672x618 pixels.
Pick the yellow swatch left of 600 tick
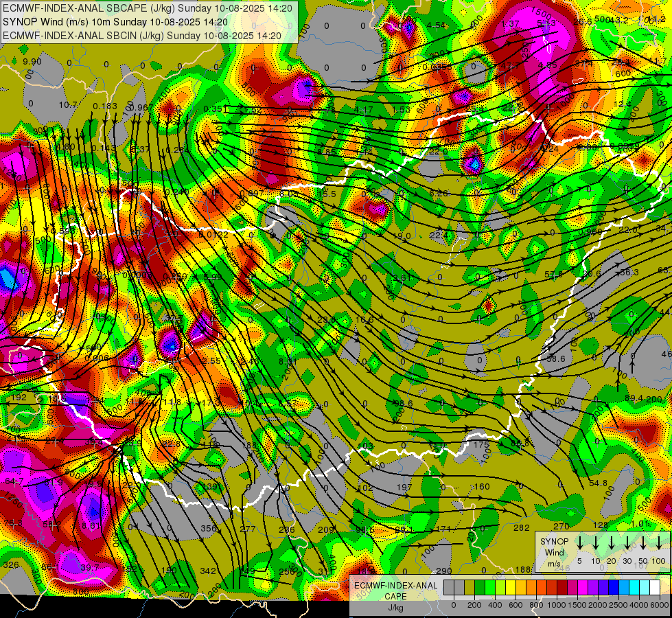click(x=511, y=588)
